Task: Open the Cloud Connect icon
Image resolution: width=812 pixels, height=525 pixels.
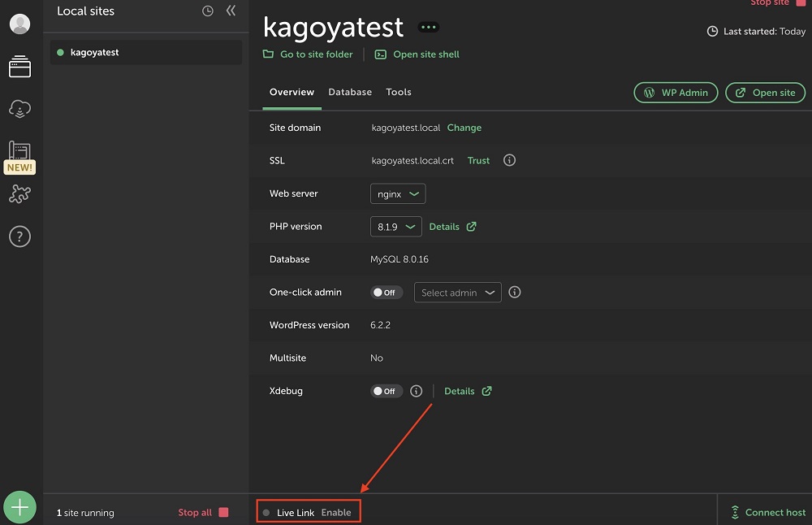Action: [x=20, y=108]
